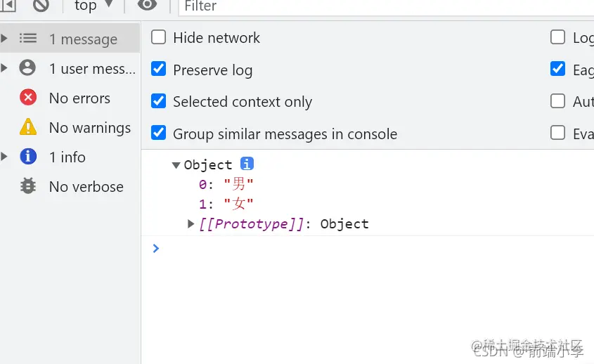This screenshot has width=594, height=364.
Task: Select the No warnings sidebar item
Action: 89,128
